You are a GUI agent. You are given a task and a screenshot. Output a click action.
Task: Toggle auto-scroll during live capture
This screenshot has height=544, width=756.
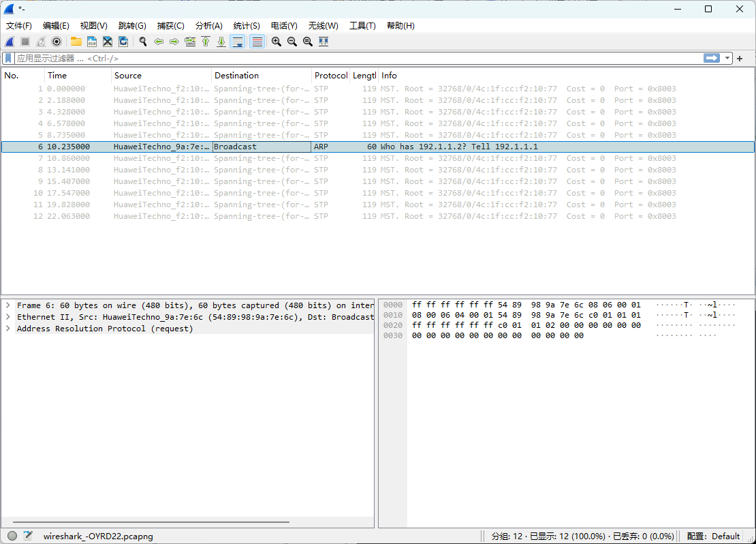[x=238, y=42]
